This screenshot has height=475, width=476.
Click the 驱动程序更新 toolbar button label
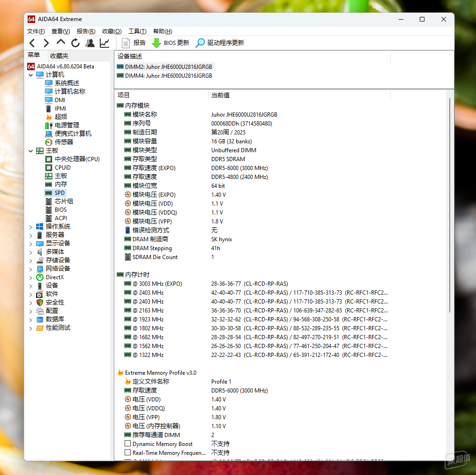(225, 43)
